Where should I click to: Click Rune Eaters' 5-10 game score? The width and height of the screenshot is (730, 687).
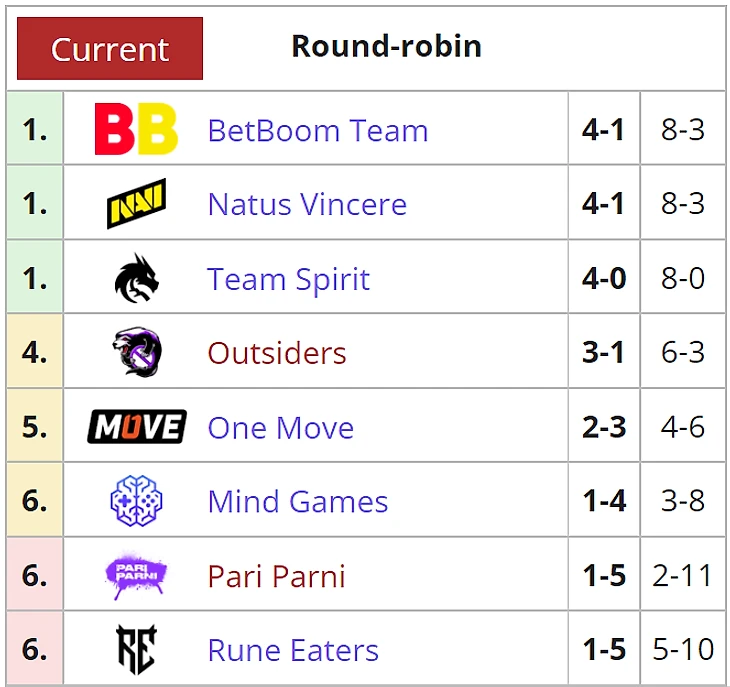coord(683,650)
